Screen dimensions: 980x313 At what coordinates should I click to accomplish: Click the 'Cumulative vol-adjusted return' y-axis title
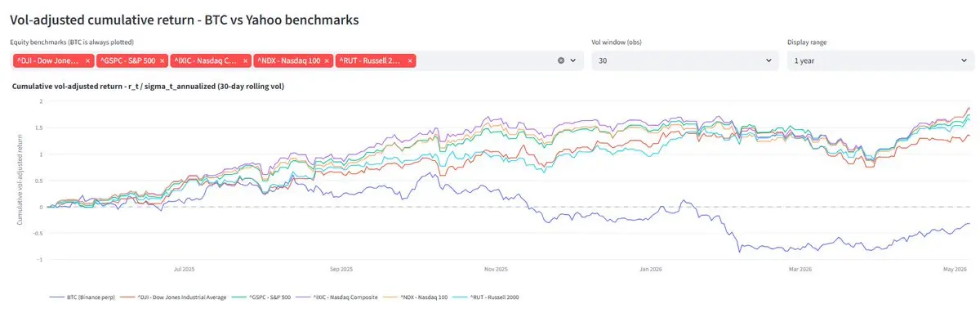tap(20, 181)
